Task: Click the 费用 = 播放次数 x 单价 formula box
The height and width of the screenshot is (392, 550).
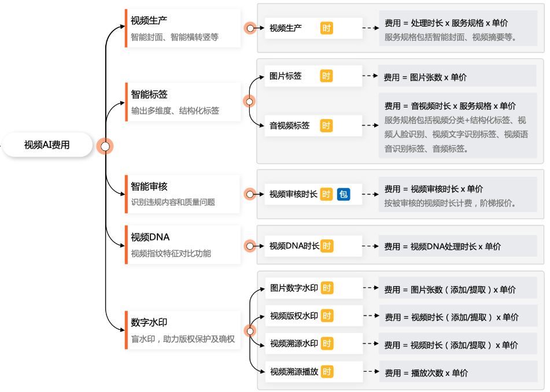Action: pyautogui.click(x=459, y=372)
